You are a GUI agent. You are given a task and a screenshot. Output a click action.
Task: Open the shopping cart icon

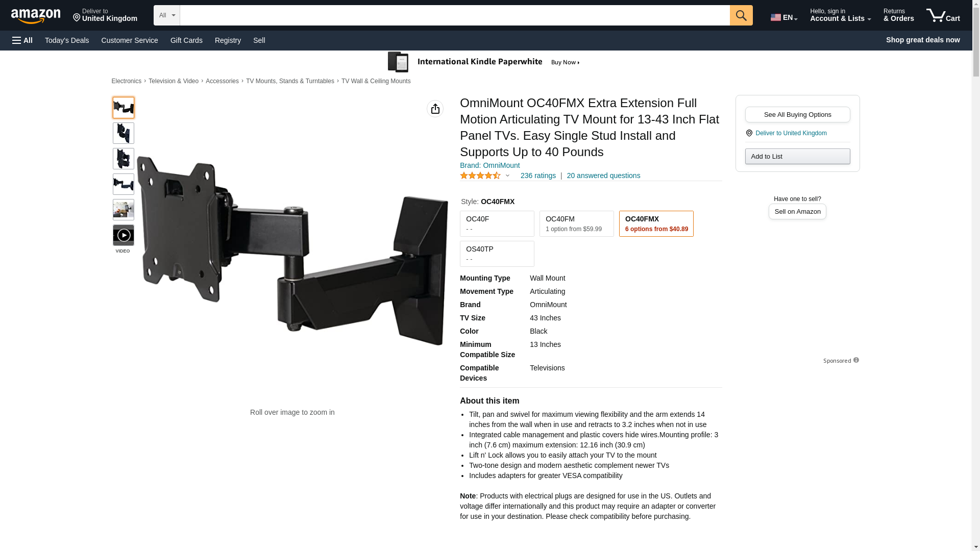(943, 15)
